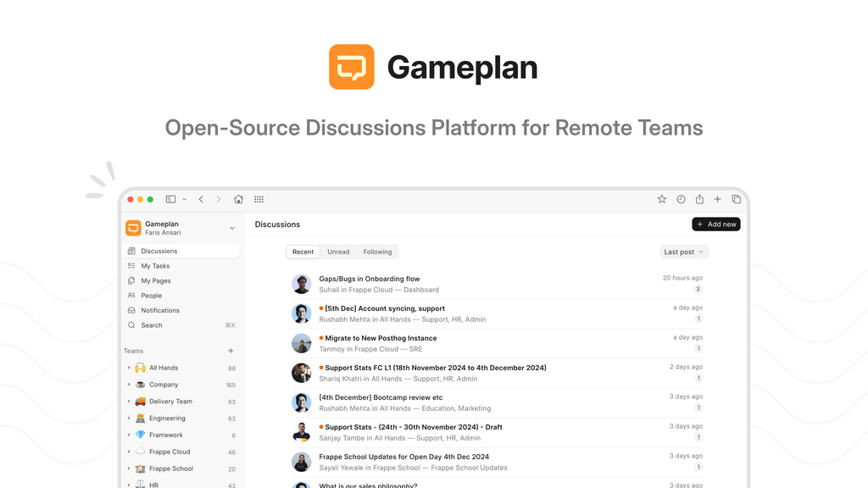Open the tab overview icon

[736, 199]
